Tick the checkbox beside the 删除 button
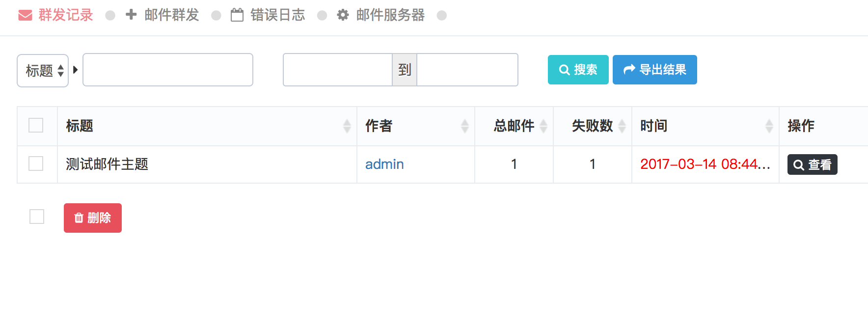This screenshot has width=868, height=327. (37, 217)
